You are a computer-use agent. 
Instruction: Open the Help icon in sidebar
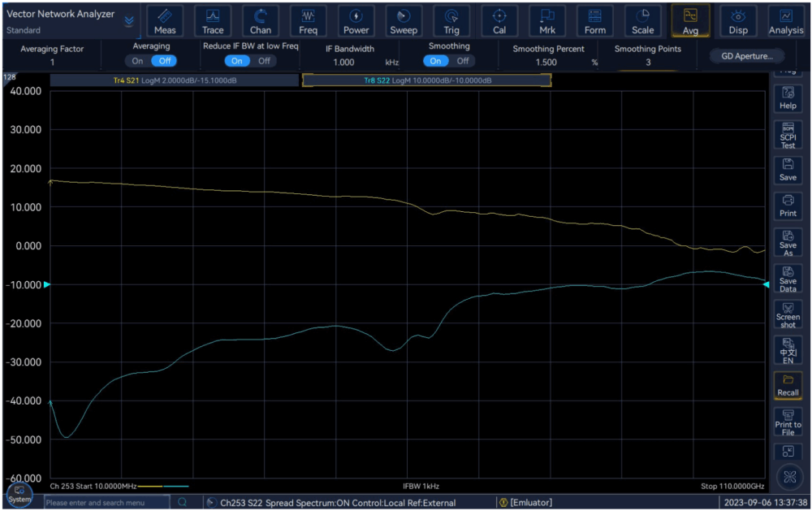pyautogui.click(x=788, y=98)
